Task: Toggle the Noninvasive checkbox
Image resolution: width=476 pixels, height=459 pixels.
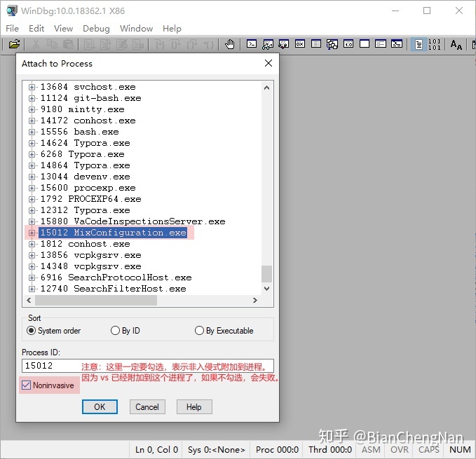Action: (26, 385)
